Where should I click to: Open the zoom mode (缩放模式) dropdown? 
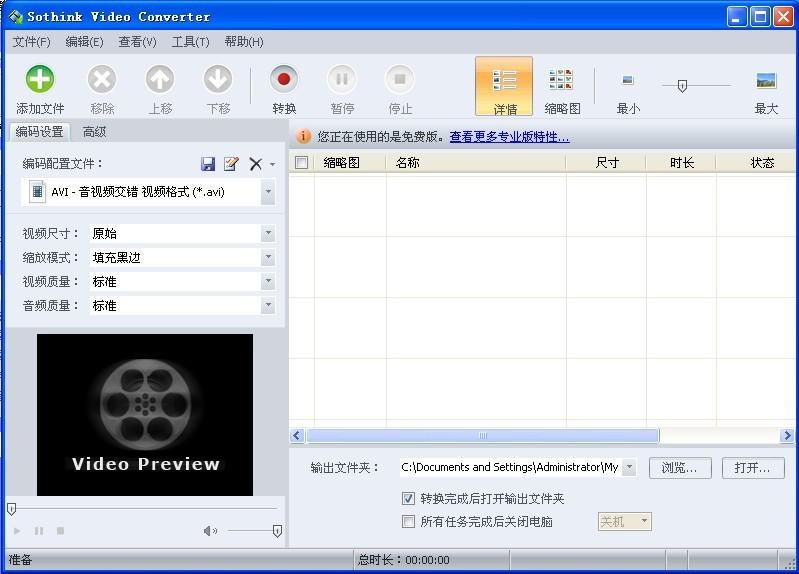[268, 257]
